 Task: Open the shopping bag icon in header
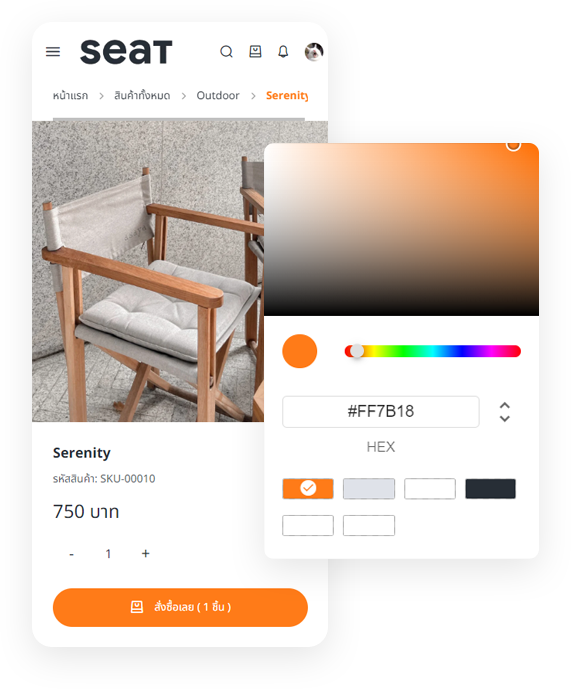(255, 51)
